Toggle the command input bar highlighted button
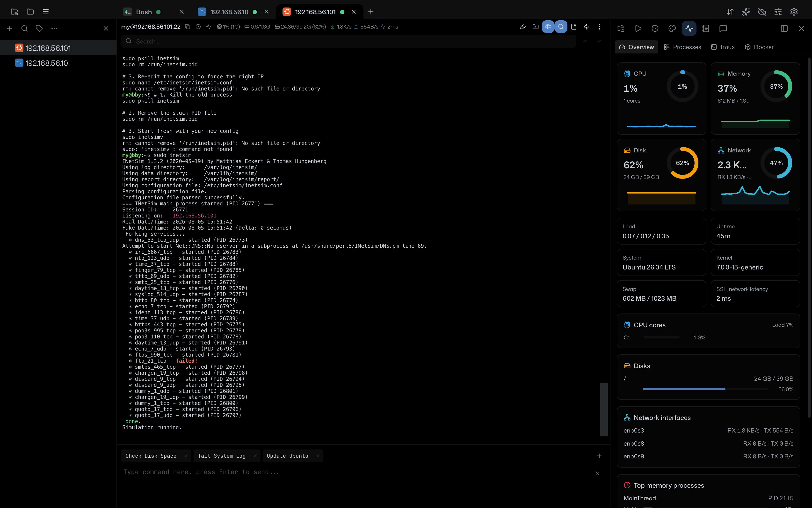 point(548,27)
